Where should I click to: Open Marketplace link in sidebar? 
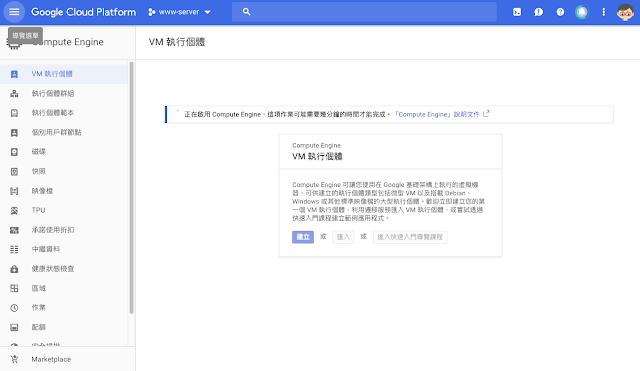tap(51, 359)
